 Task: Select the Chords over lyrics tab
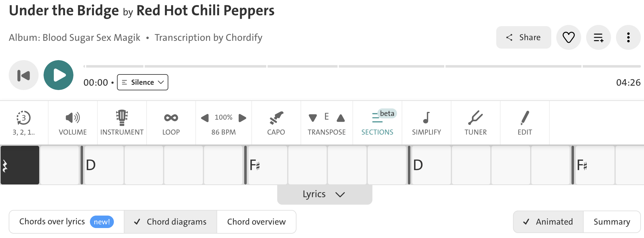[67, 222]
